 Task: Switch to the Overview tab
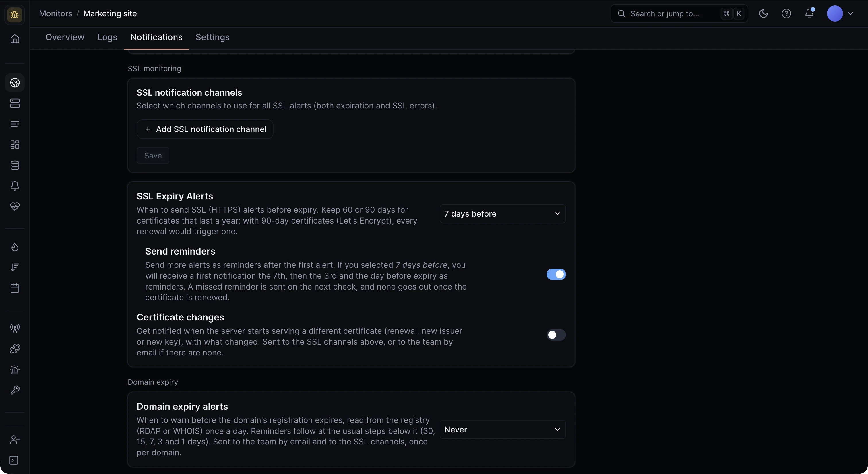(65, 37)
